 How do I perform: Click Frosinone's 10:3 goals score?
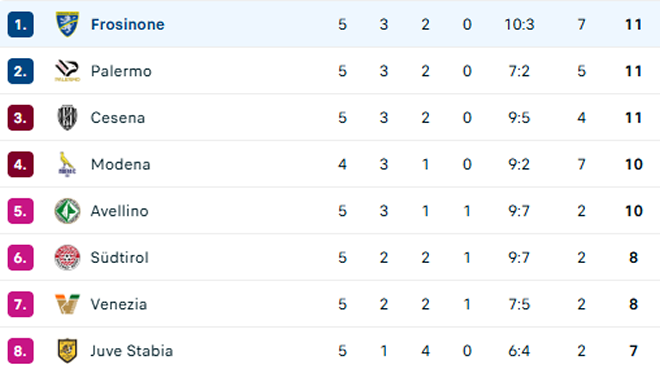(519, 24)
